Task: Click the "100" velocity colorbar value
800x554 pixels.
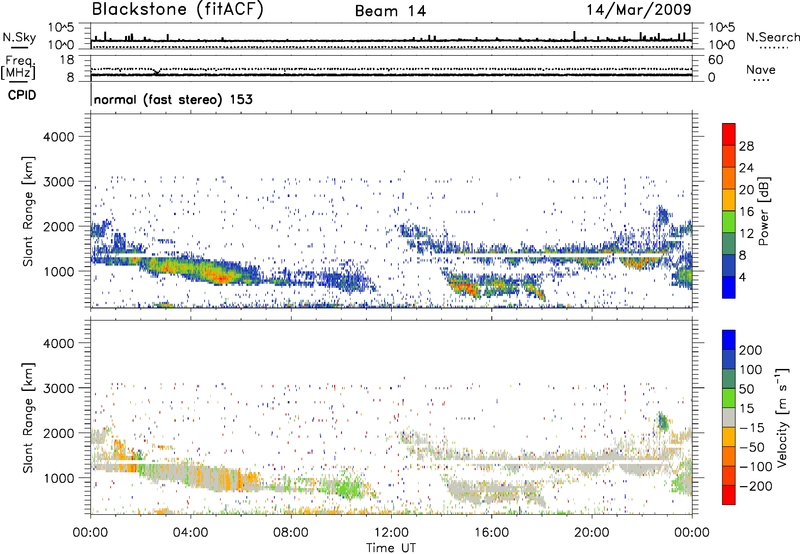Action: tap(751, 369)
